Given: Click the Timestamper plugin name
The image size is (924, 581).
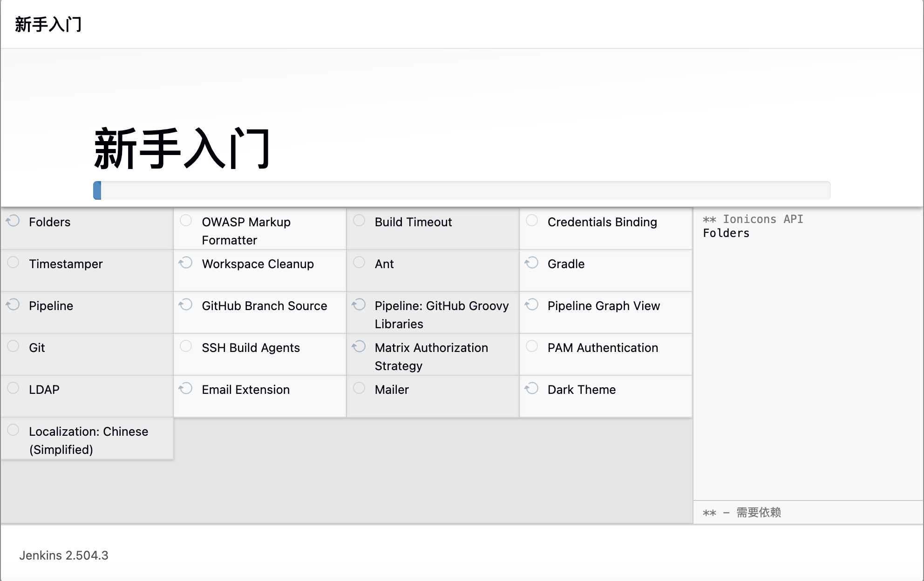Looking at the screenshot, I should click(66, 264).
